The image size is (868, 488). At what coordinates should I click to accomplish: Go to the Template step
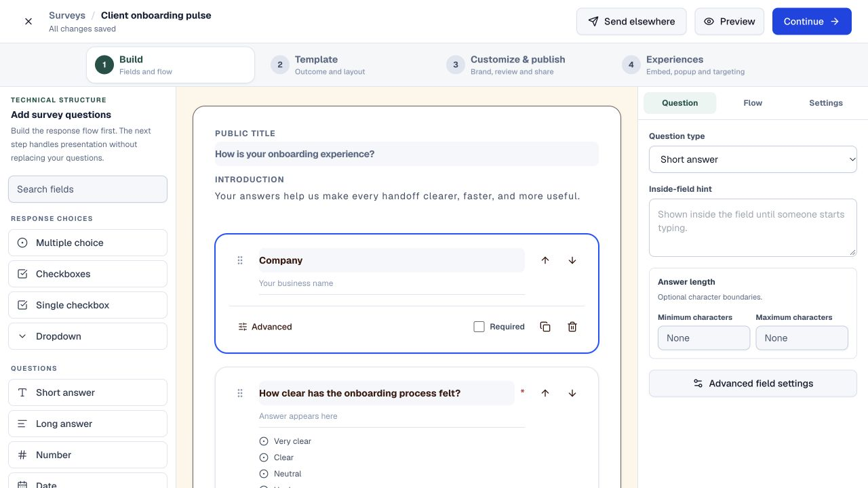click(x=347, y=65)
